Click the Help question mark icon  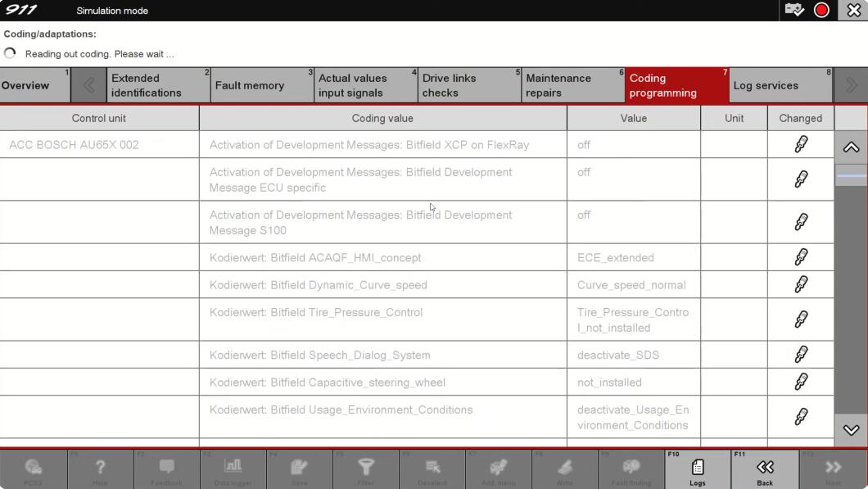point(100,470)
